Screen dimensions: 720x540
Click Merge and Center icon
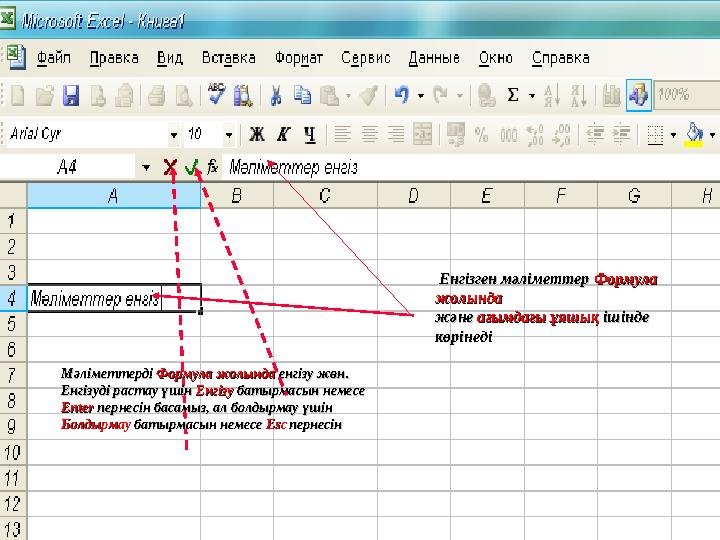click(x=422, y=134)
